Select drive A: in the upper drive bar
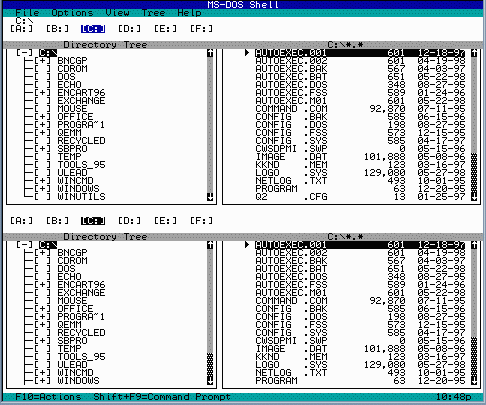This screenshot has width=486, height=405. pyautogui.click(x=22, y=29)
